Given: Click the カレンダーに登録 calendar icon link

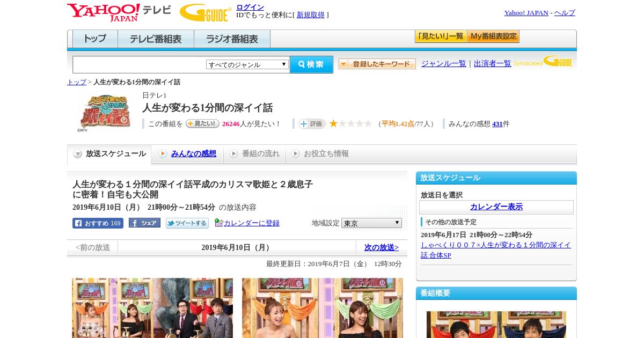Looking at the screenshot, I should (247, 223).
